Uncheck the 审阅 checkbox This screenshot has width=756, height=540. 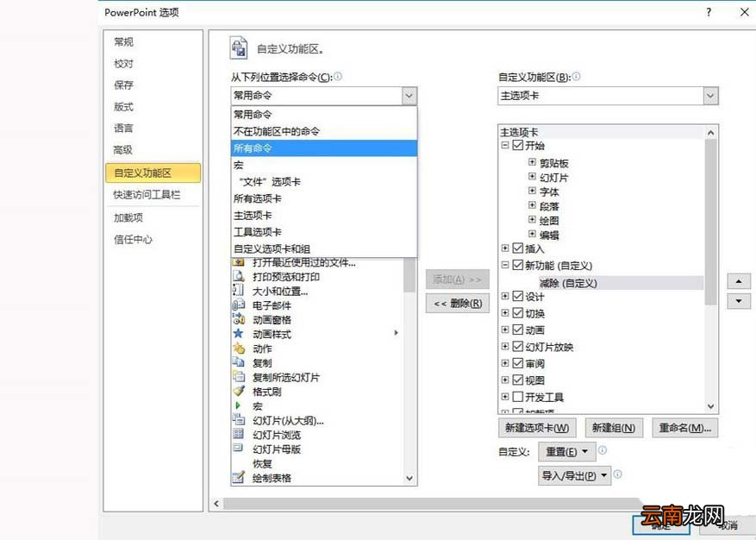(518, 363)
